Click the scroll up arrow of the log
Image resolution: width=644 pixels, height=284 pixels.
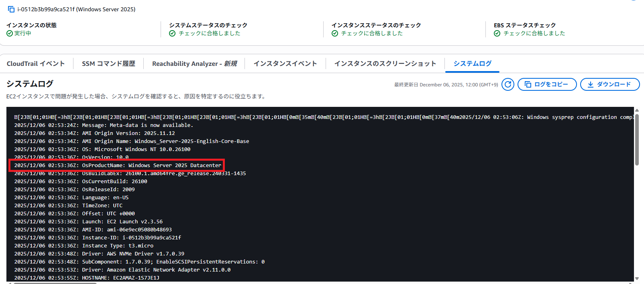click(637, 110)
